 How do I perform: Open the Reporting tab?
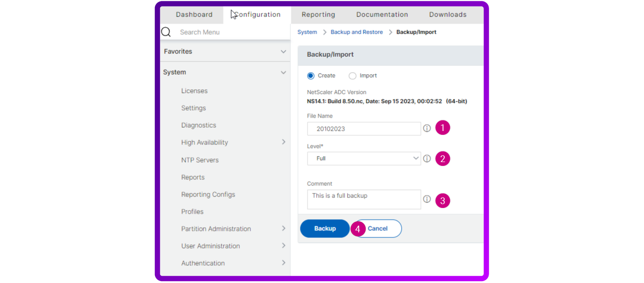(318, 14)
